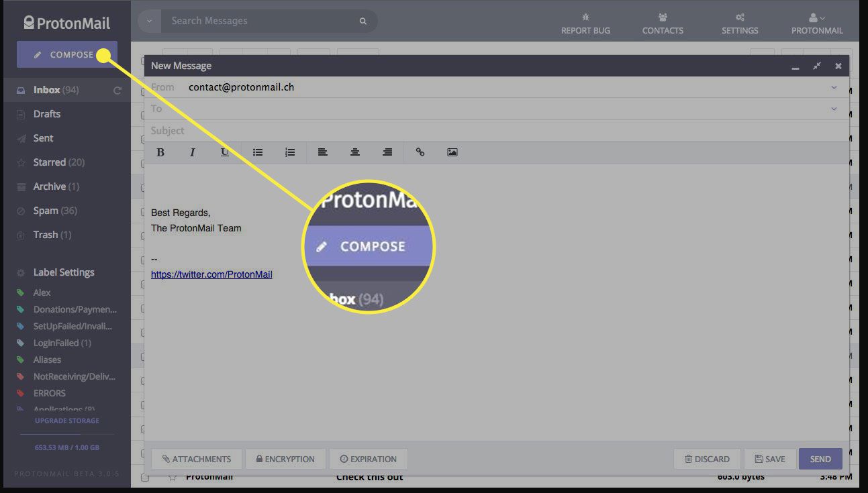This screenshot has width=868, height=493.
Task: Select the ERRORS label
Action: point(50,393)
